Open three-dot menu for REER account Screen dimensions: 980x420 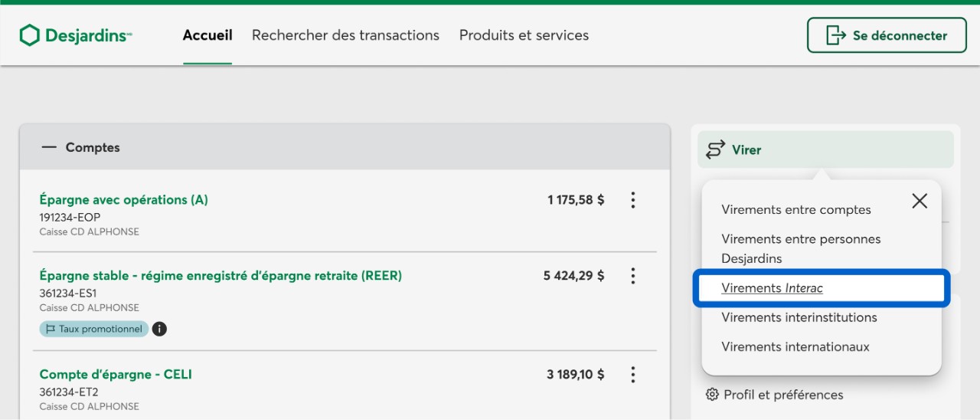[x=632, y=276]
